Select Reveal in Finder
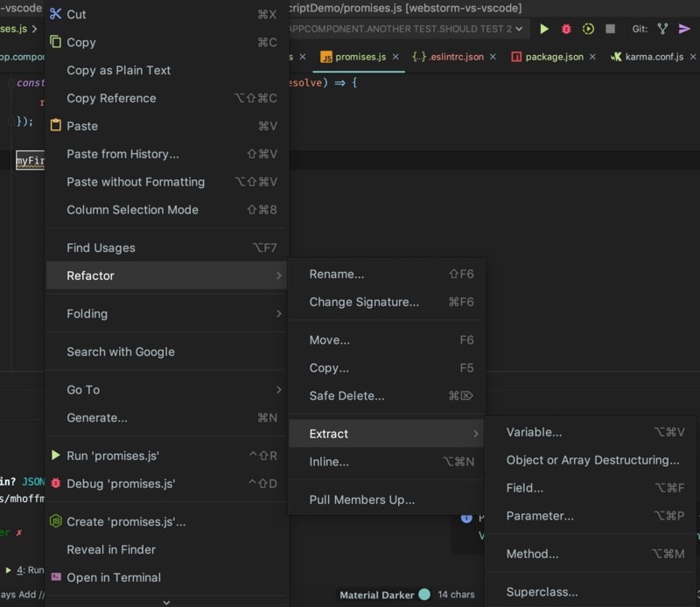Screen dimensions: 700x607 tap(167, 549)
